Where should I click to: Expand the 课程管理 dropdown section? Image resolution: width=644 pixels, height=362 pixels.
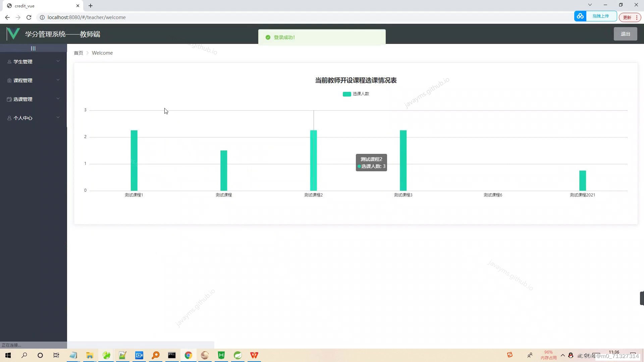33,80
